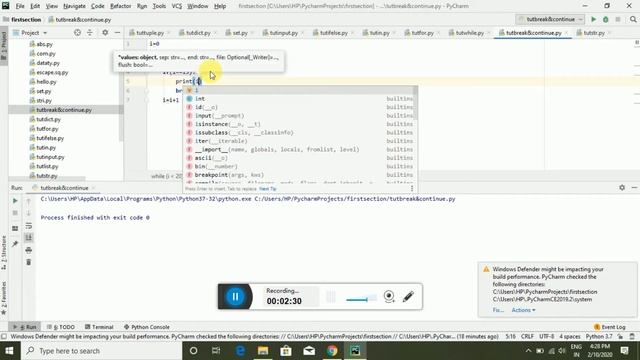The image size is (640, 360).
Task: Open Search Everywhere magnifier icon
Action: tap(633, 19)
